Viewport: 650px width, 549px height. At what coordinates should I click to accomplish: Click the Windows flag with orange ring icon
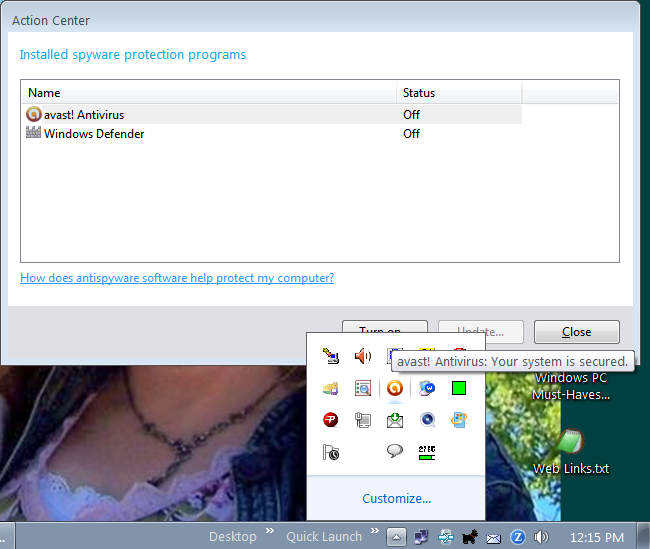coord(459,420)
